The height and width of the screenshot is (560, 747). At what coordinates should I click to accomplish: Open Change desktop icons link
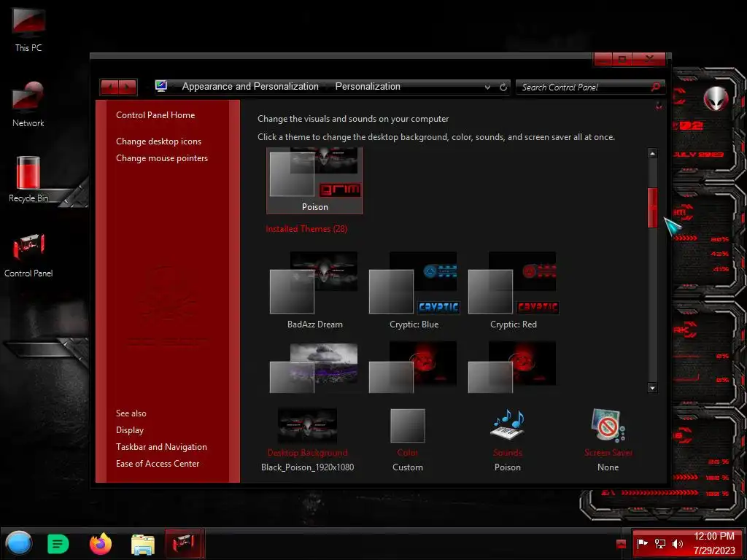point(158,141)
